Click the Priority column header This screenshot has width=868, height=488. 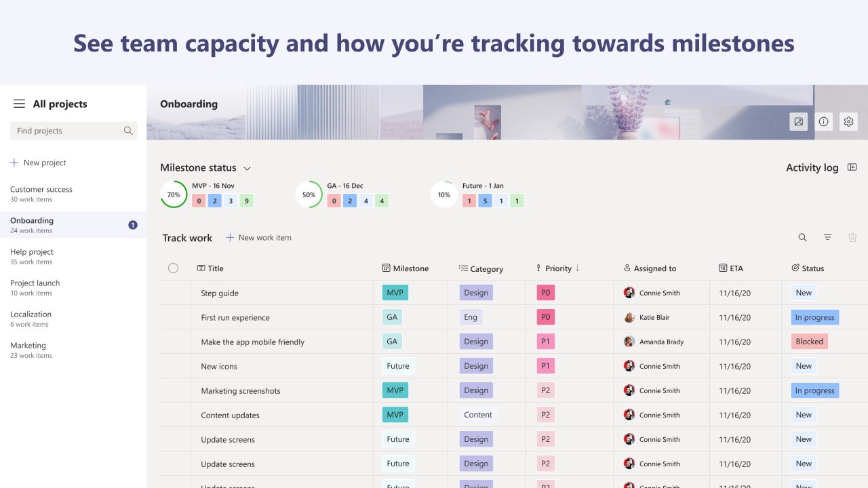558,268
